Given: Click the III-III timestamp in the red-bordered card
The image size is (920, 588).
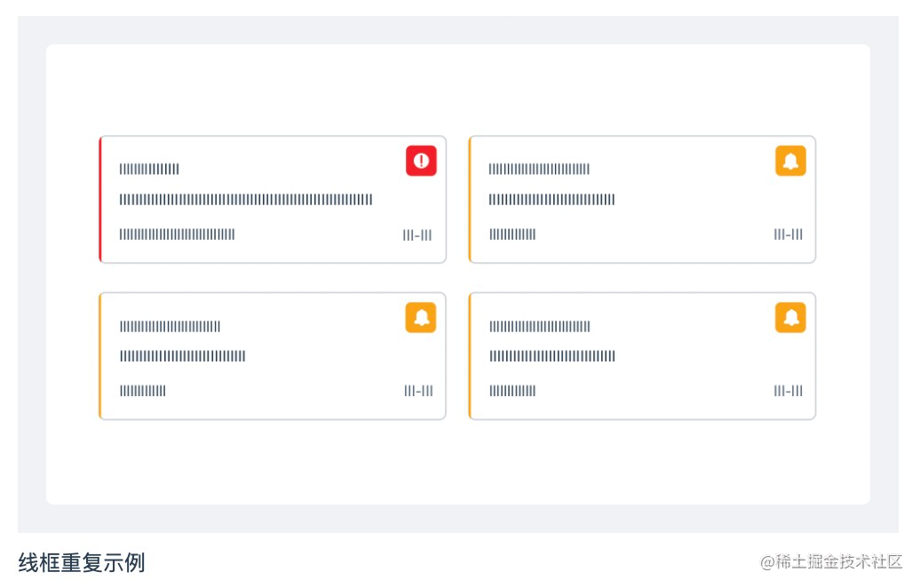Looking at the screenshot, I should 417,235.
